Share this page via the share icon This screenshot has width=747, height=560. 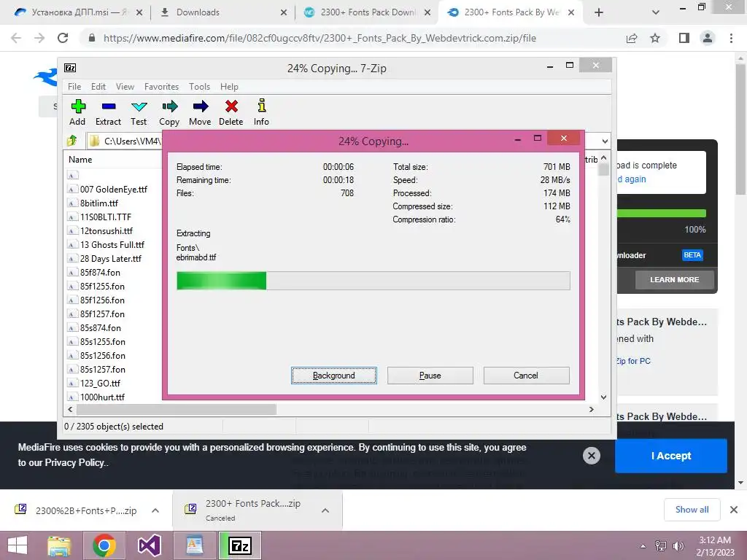point(632,38)
